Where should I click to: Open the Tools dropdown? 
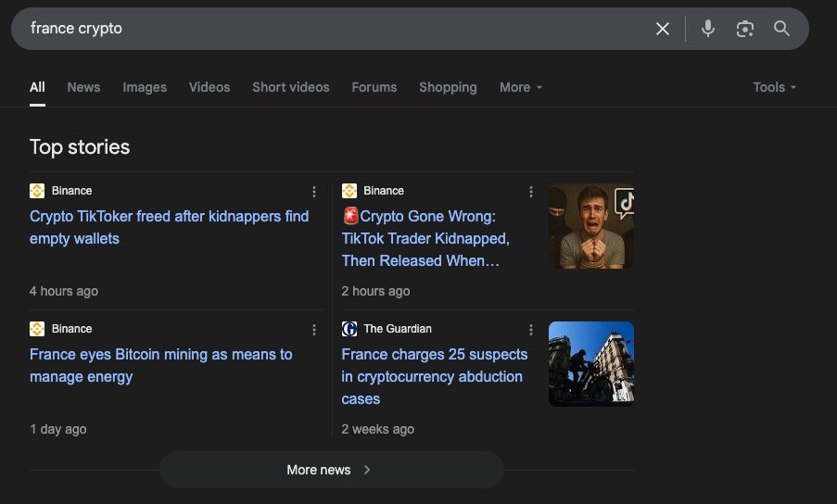pyautogui.click(x=774, y=87)
